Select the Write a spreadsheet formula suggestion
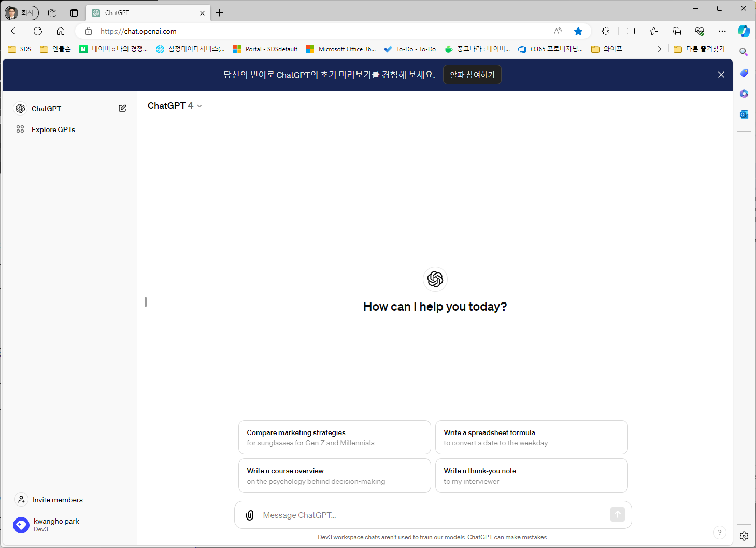 tap(531, 438)
